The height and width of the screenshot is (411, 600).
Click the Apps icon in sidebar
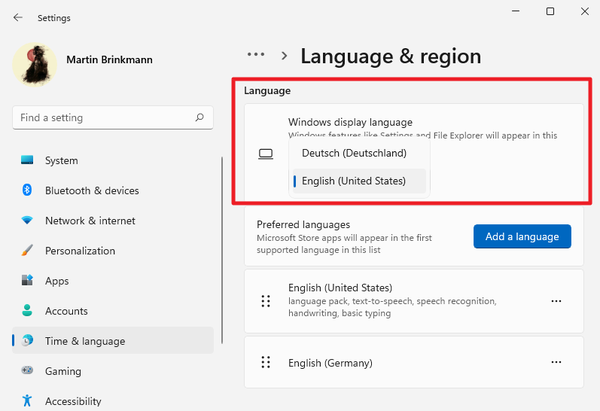tap(27, 280)
